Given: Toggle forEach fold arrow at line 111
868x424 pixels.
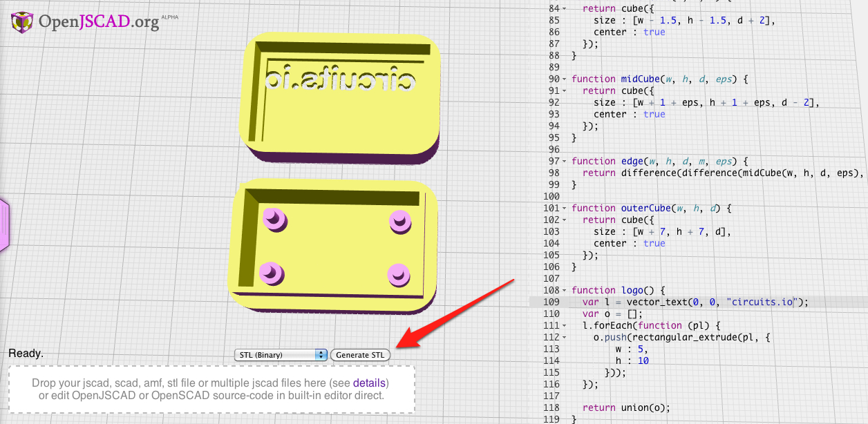Looking at the screenshot, I should 565,325.
